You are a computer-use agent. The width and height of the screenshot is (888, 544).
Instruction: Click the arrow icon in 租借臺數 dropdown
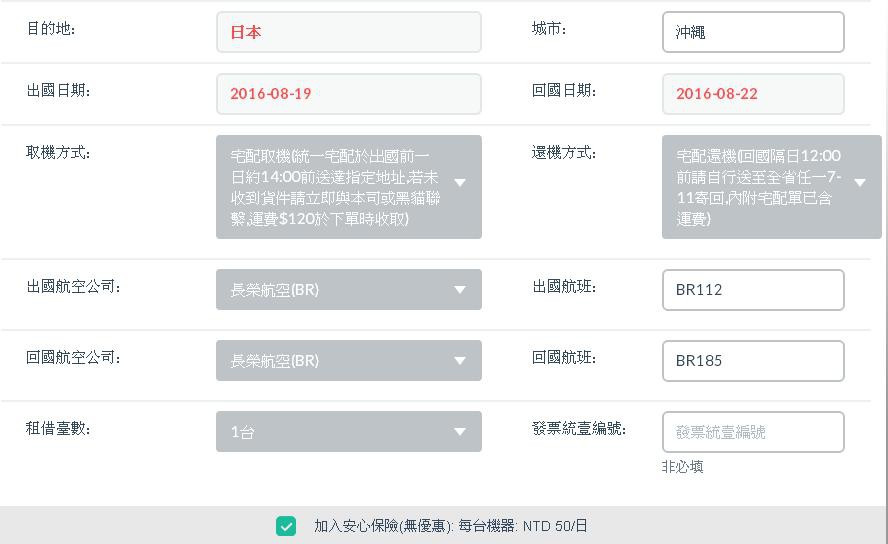[x=460, y=432]
